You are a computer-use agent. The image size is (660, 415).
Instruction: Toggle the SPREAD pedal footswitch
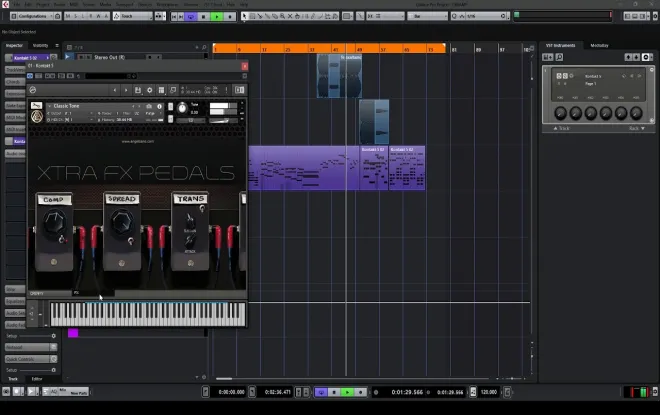122,263
